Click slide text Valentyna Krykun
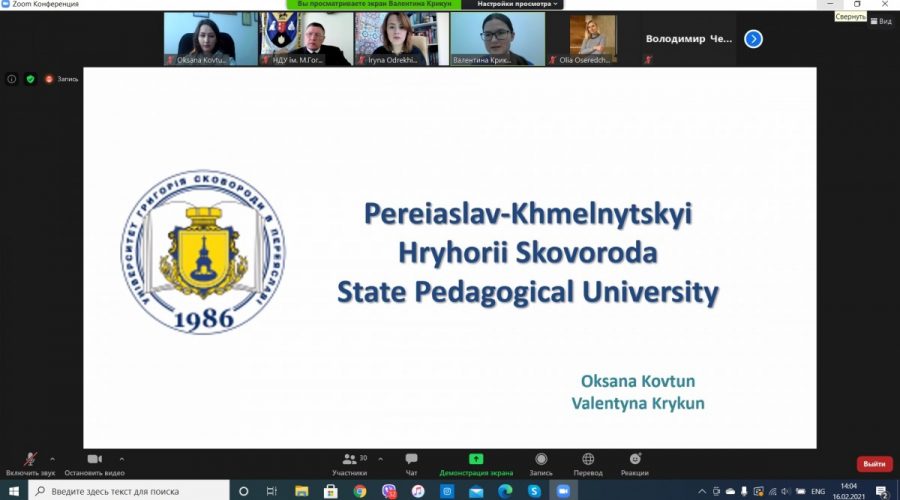 638,403
